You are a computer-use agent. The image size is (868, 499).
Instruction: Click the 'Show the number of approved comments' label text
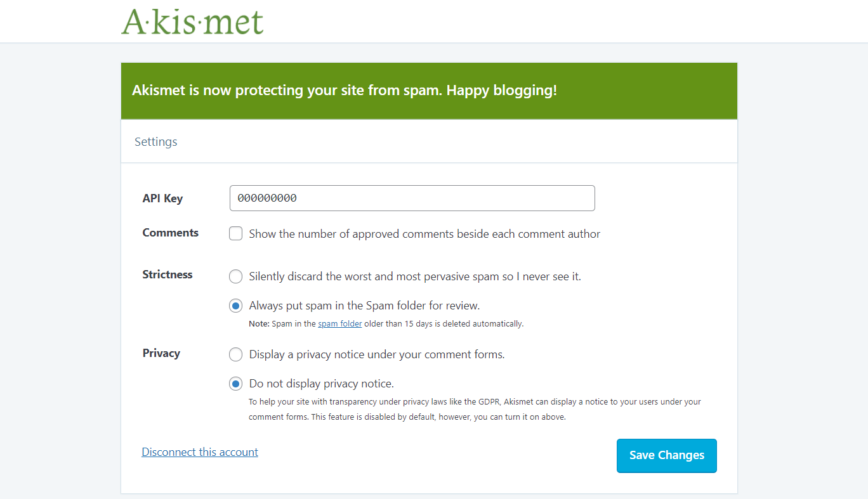coord(424,234)
